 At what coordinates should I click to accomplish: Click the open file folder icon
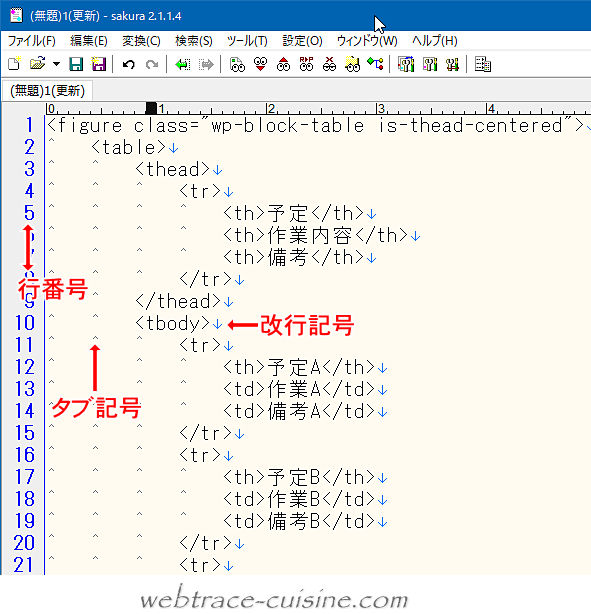pos(38,64)
